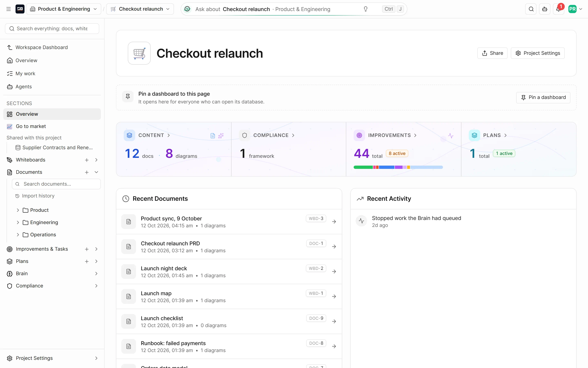Add a new improvement or task
Screen dimensions: 588x368
click(x=87, y=249)
